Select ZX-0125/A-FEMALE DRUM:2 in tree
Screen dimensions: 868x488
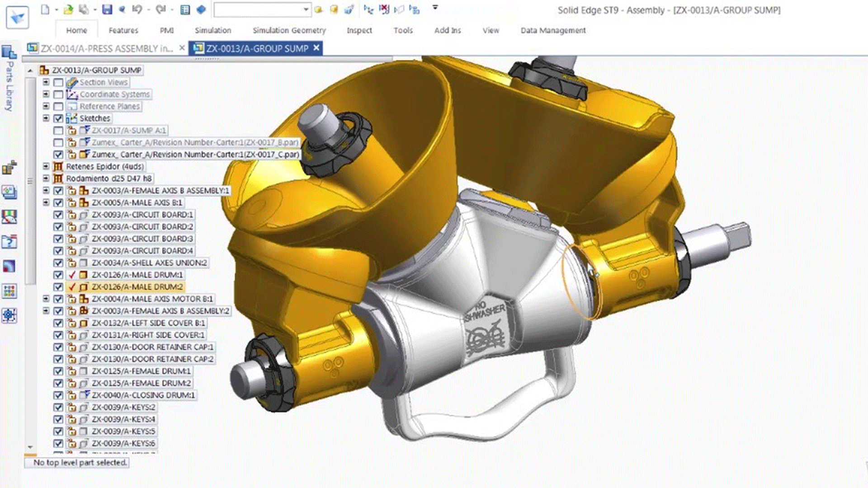click(142, 383)
